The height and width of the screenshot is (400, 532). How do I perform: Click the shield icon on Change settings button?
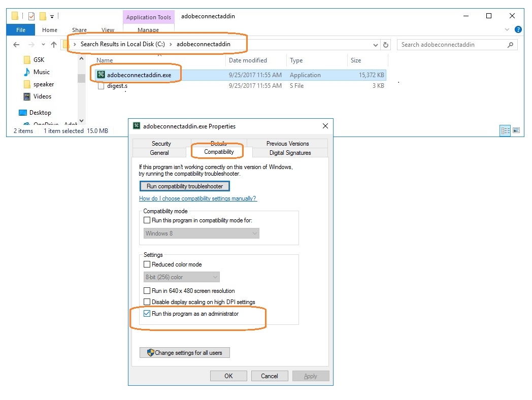coord(150,352)
